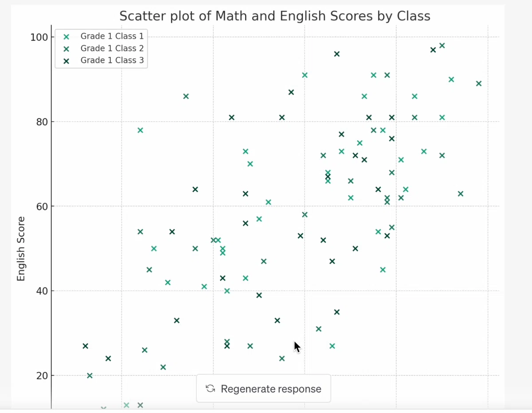Click Grade 1 Class 3 legend marker
This screenshot has height=413, width=532.
(x=66, y=61)
